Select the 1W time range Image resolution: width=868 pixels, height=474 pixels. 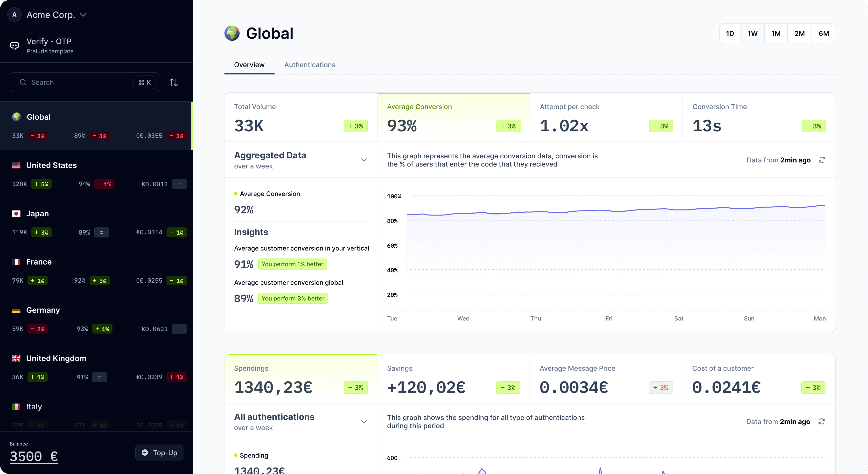pos(752,33)
